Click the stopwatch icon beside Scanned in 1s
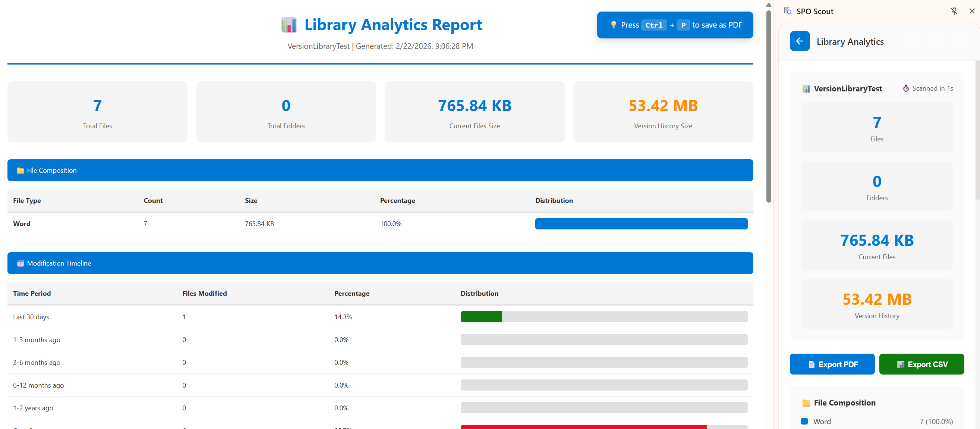 click(x=906, y=88)
